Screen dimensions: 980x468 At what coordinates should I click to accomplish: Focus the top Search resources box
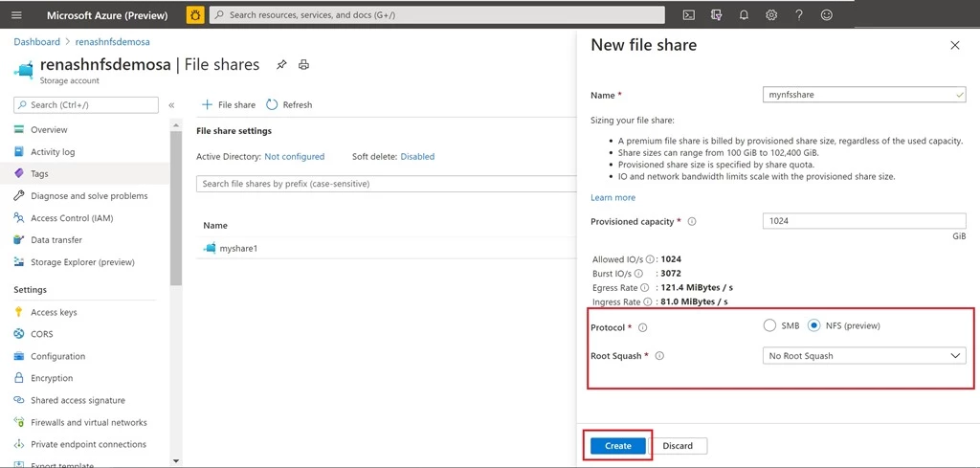pos(436,15)
